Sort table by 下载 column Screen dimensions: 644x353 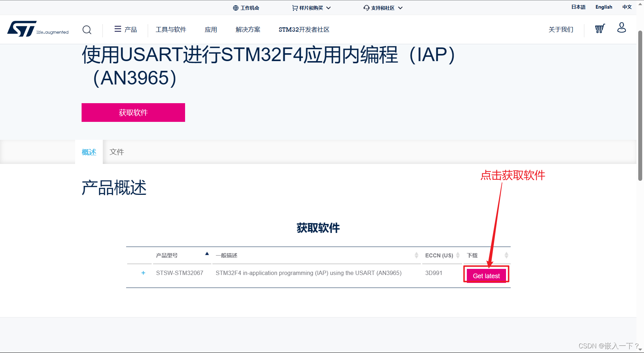[x=487, y=255]
